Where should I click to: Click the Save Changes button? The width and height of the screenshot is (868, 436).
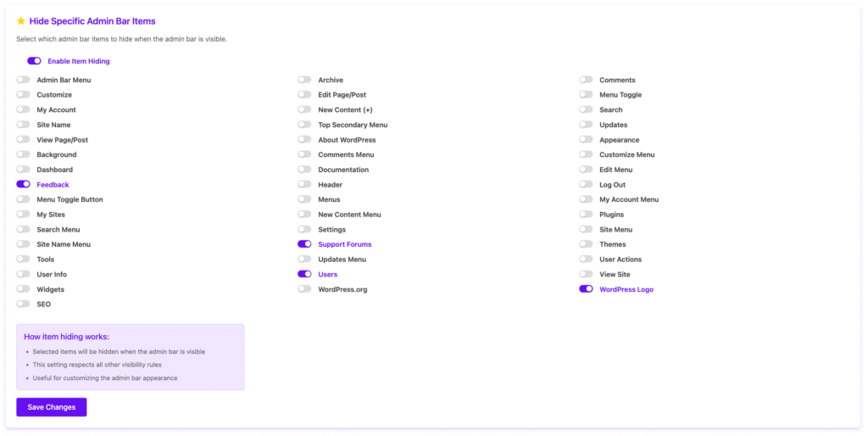pyautogui.click(x=52, y=407)
